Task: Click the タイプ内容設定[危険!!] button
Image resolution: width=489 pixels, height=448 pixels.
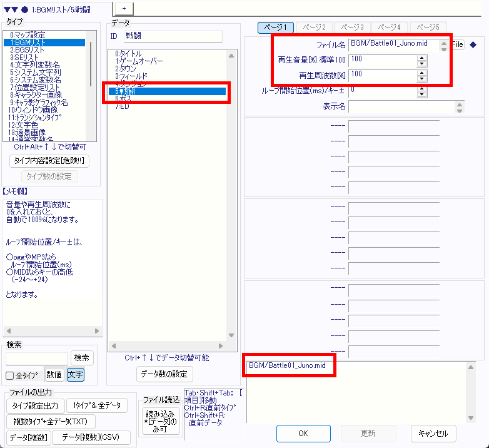Action: click(49, 161)
